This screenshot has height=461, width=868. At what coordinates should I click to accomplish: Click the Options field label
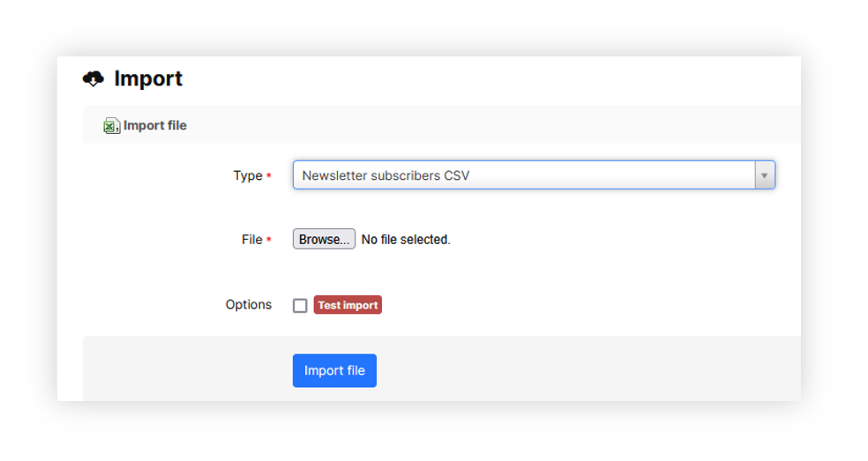249,304
